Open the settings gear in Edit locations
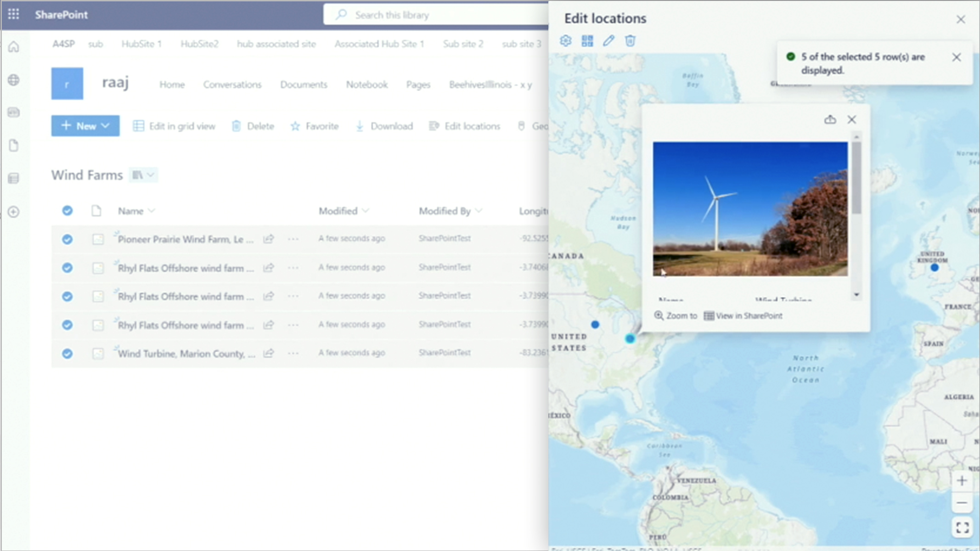Image resolution: width=980 pixels, height=551 pixels. click(565, 41)
